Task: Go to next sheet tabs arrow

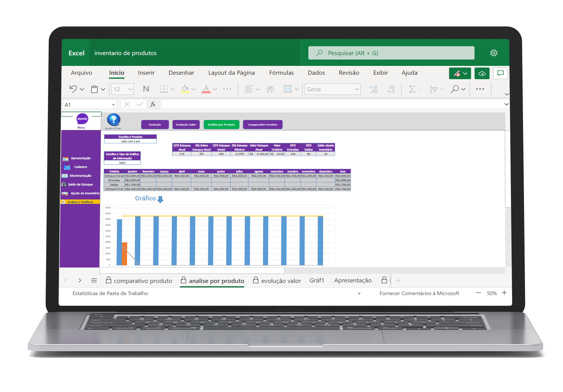Action: (80, 280)
